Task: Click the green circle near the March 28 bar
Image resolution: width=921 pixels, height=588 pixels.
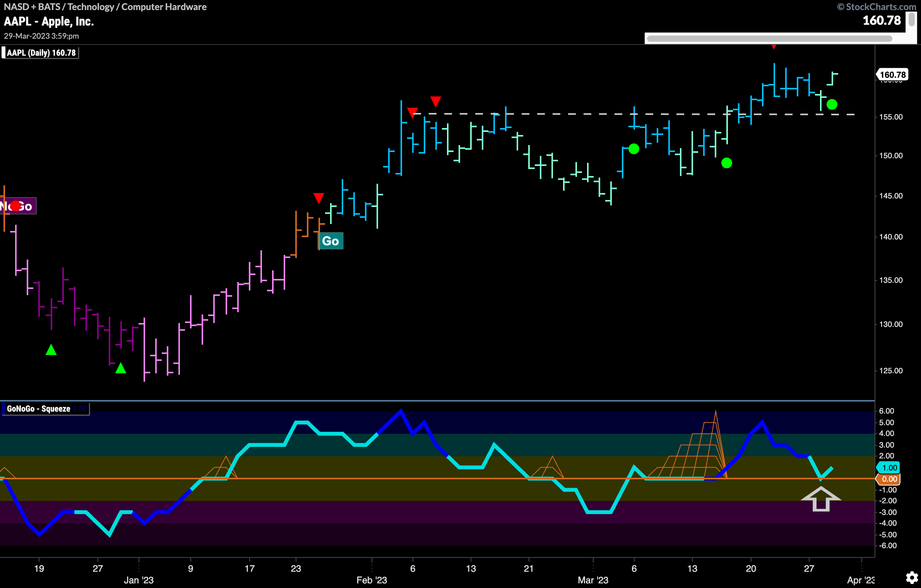Action: (x=832, y=104)
